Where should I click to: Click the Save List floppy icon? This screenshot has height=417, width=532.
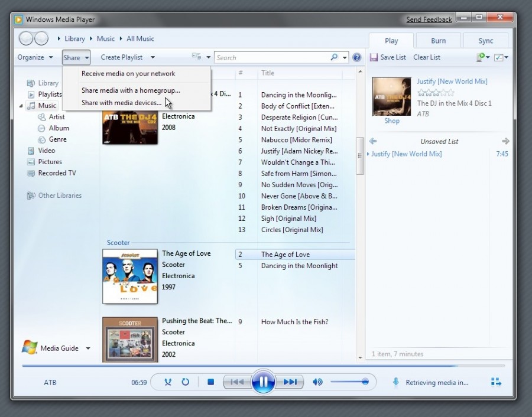coord(374,57)
